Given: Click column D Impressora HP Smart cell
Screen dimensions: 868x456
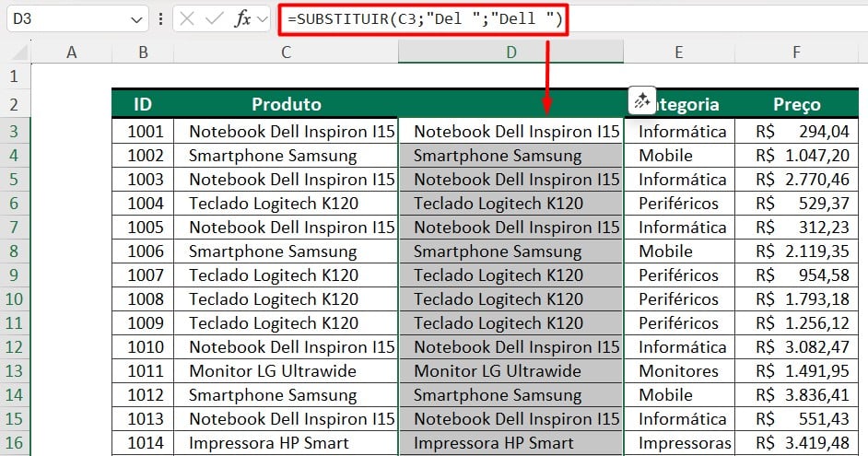Looking at the screenshot, I should click(x=511, y=443).
